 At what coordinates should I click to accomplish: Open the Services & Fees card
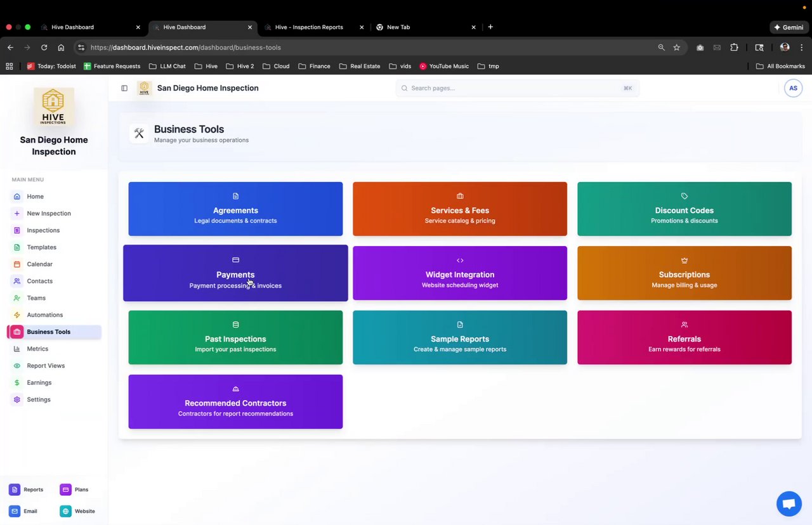(460, 209)
